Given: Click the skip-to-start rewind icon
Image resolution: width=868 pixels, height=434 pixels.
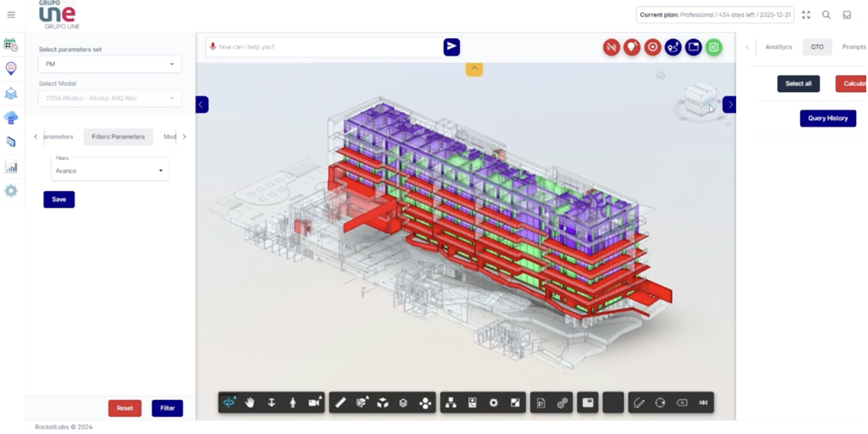Looking at the screenshot, I should [x=703, y=403].
